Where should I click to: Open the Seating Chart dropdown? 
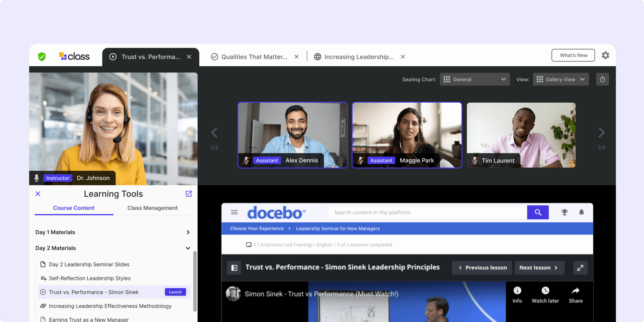[x=475, y=79]
